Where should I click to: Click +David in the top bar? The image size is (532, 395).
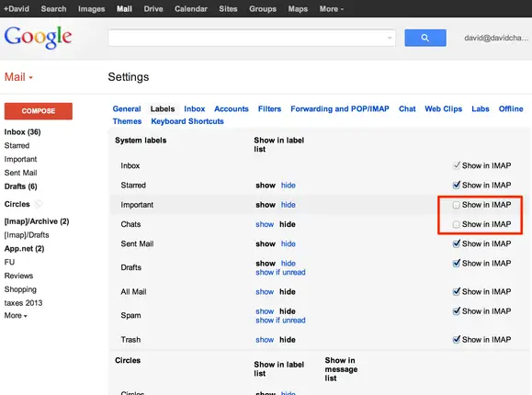click(x=17, y=9)
